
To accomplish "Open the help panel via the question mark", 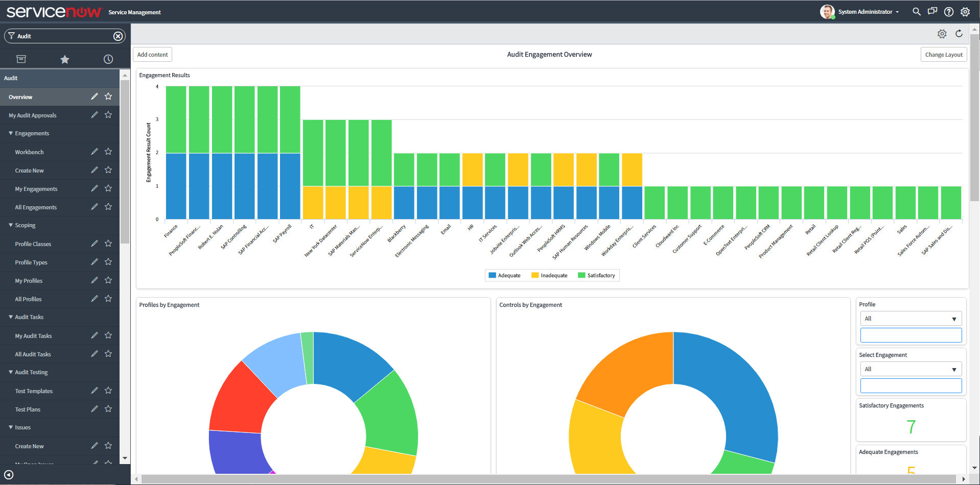I will [948, 11].
